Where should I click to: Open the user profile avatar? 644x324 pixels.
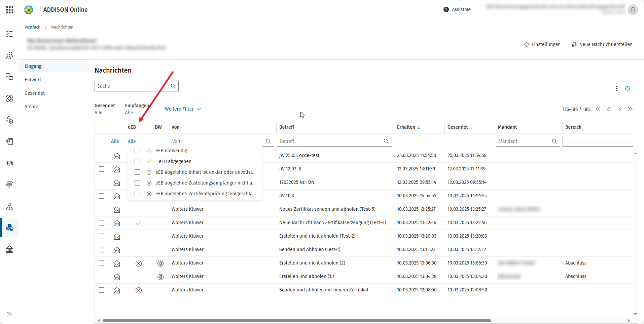point(633,10)
